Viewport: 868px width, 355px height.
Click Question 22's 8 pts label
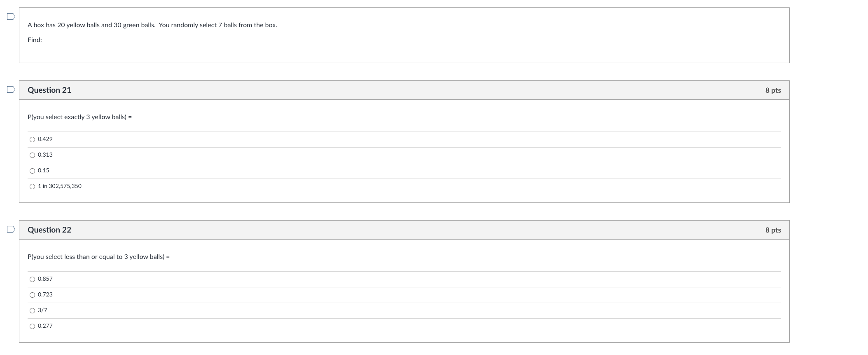pos(773,230)
